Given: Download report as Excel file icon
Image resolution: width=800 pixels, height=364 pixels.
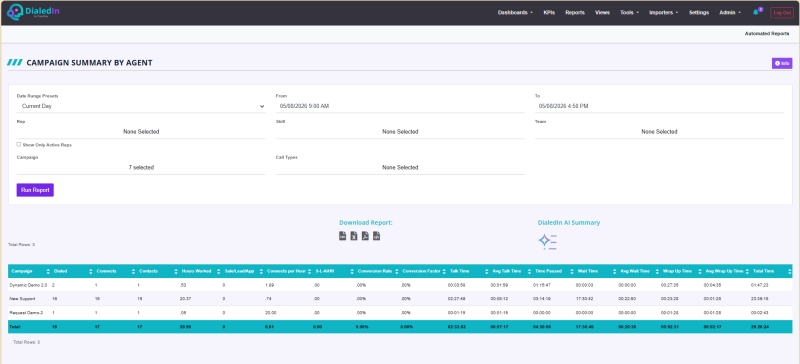Looking at the screenshot, I should pos(354,236).
